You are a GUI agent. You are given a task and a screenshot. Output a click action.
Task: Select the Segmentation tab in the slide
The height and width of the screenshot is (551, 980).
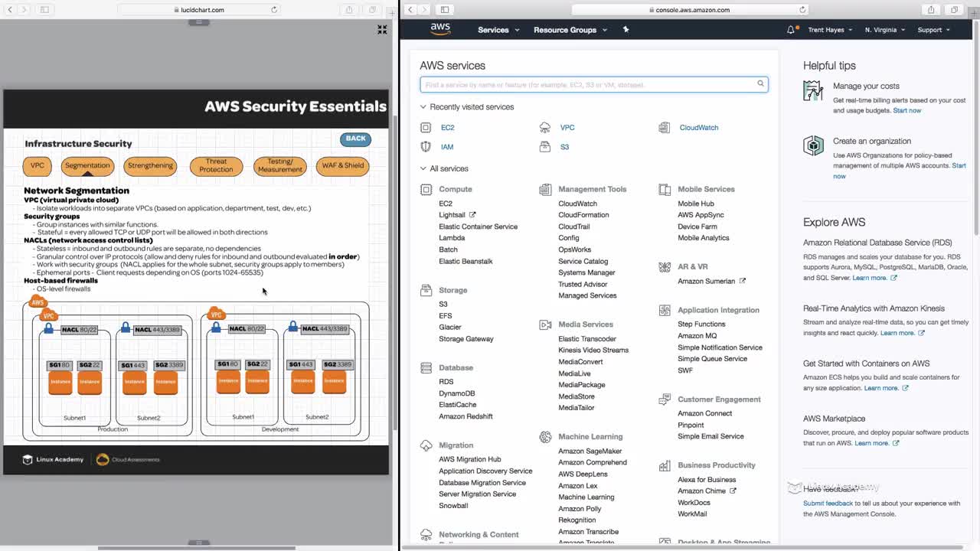click(x=87, y=165)
